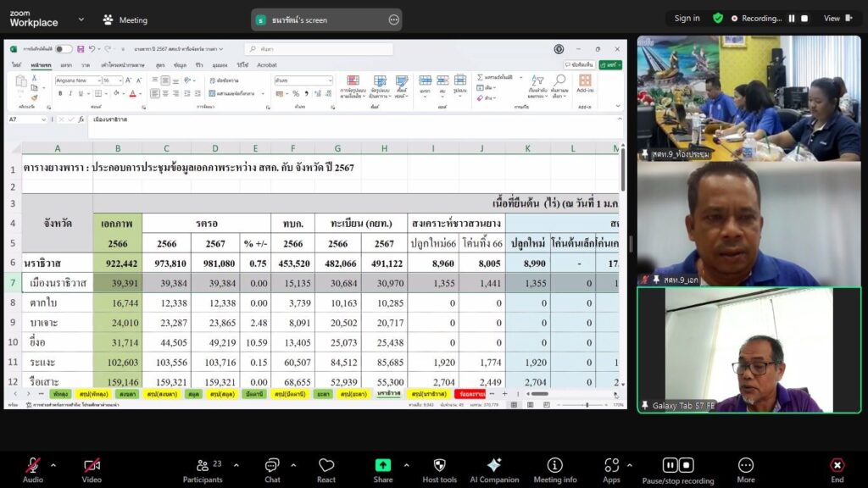The height and width of the screenshot is (488, 868).
Task: Open the Participants panel
Action: click(203, 465)
